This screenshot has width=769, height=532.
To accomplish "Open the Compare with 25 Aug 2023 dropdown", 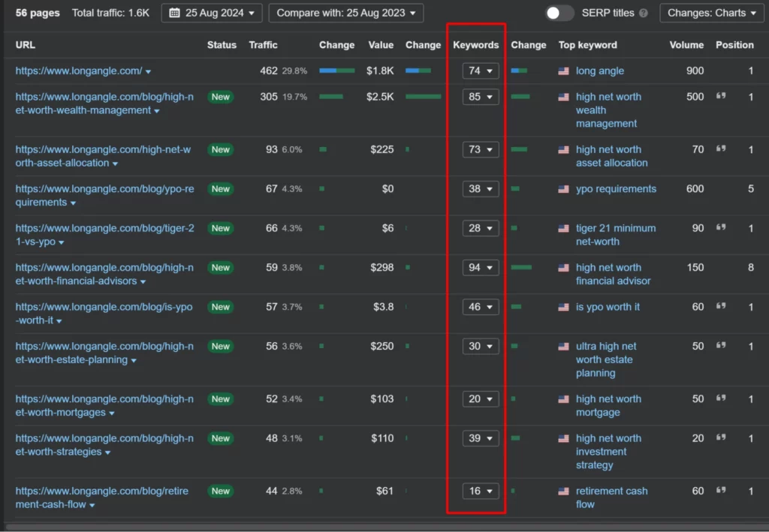I will pyautogui.click(x=345, y=13).
